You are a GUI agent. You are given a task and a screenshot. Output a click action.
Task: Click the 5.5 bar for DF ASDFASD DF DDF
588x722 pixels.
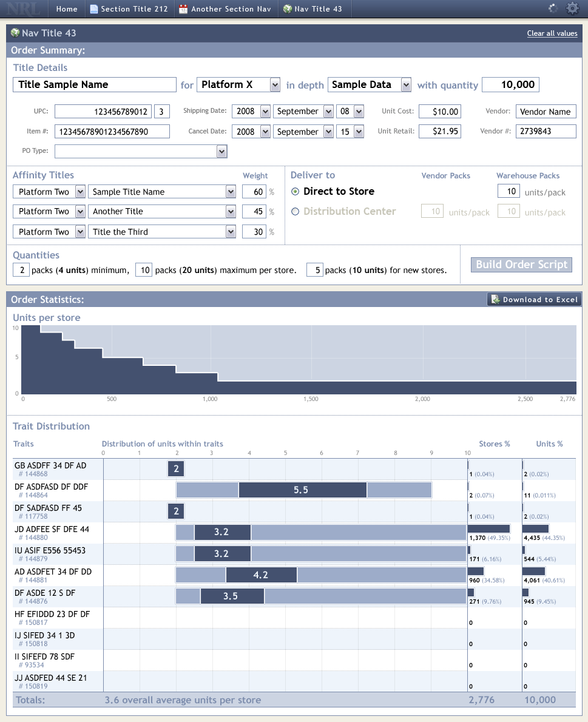pos(303,490)
